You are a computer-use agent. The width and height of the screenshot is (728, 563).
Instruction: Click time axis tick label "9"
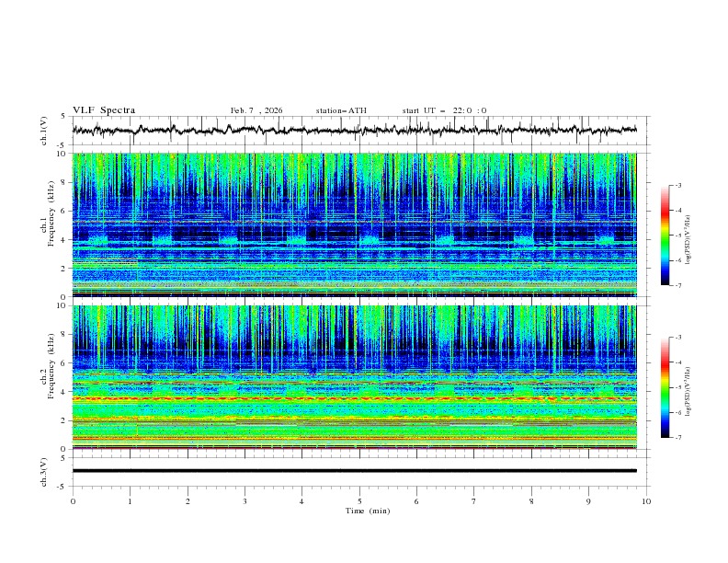pos(588,501)
